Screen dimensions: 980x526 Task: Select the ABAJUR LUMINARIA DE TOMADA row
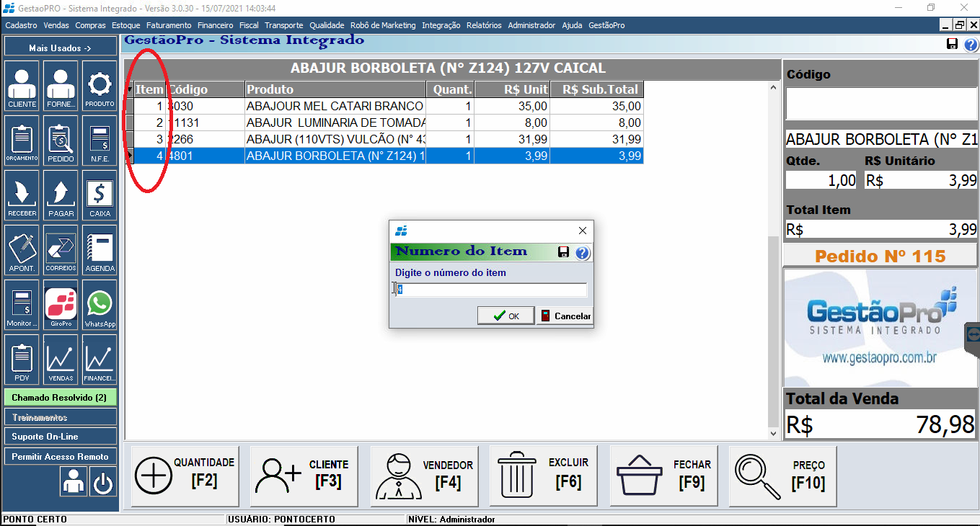tap(384, 122)
